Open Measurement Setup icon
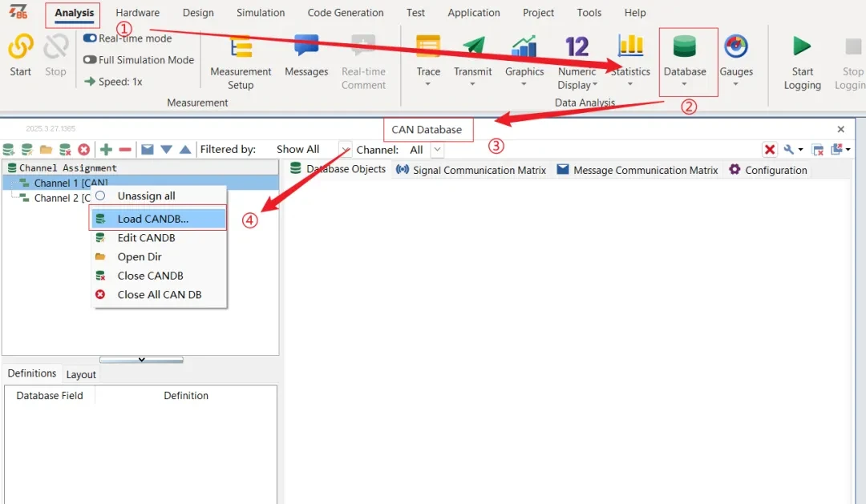Screen dimensions: 866x504 tap(241, 47)
